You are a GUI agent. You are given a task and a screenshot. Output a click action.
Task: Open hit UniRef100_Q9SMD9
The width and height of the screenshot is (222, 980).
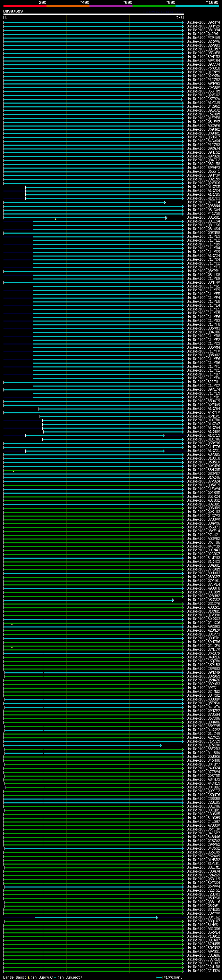coord(203,508)
